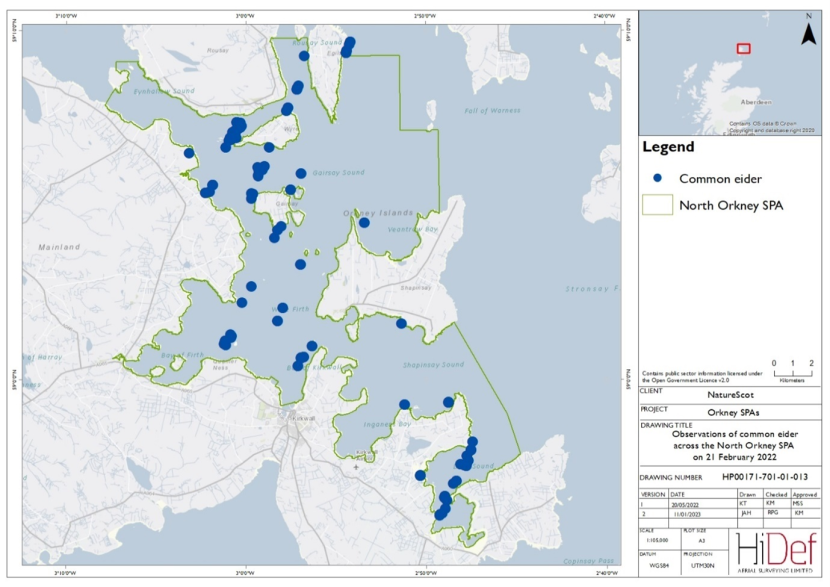Select the 'North Orkney SPA' legend label
Screen dimensions: 830x587
[x=731, y=205]
